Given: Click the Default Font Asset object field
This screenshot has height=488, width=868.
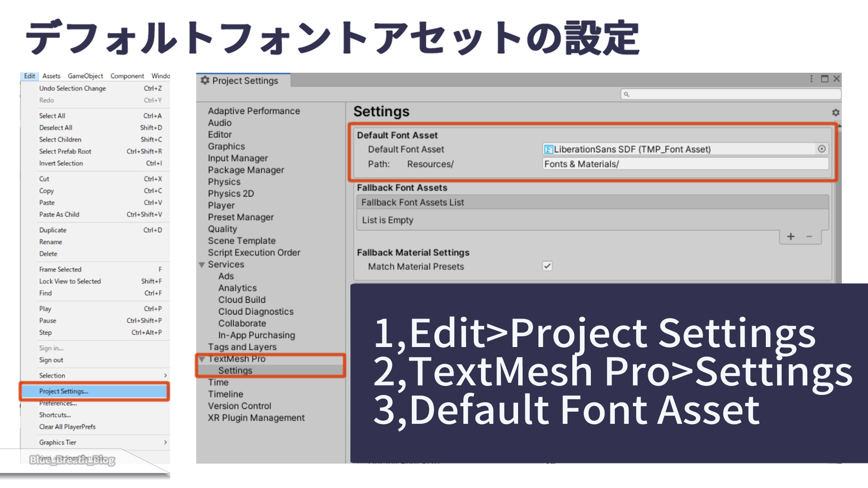Looking at the screenshot, I should click(x=685, y=149).
